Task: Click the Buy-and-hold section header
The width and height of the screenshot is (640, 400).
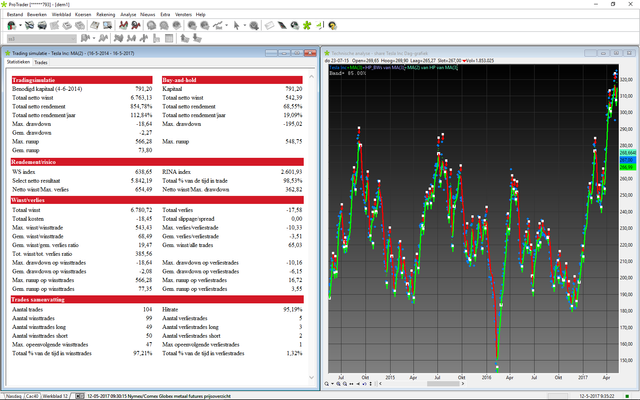Action: (232, 80)
